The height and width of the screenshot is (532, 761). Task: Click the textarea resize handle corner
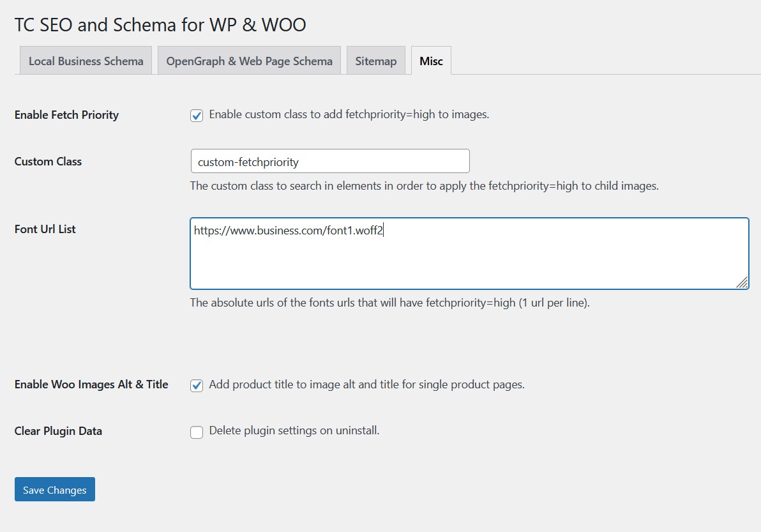pyautogui.click(x=742, y=282)
